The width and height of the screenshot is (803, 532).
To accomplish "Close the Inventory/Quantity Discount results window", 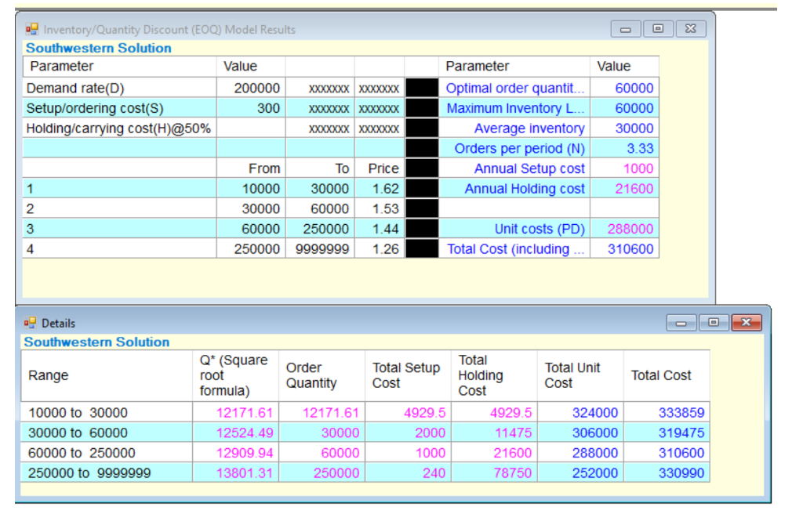I will tap(690, 29).
